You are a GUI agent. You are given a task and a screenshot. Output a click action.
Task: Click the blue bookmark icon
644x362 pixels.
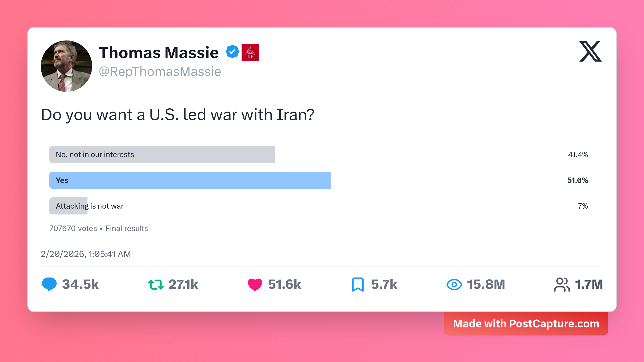(358, 285)
